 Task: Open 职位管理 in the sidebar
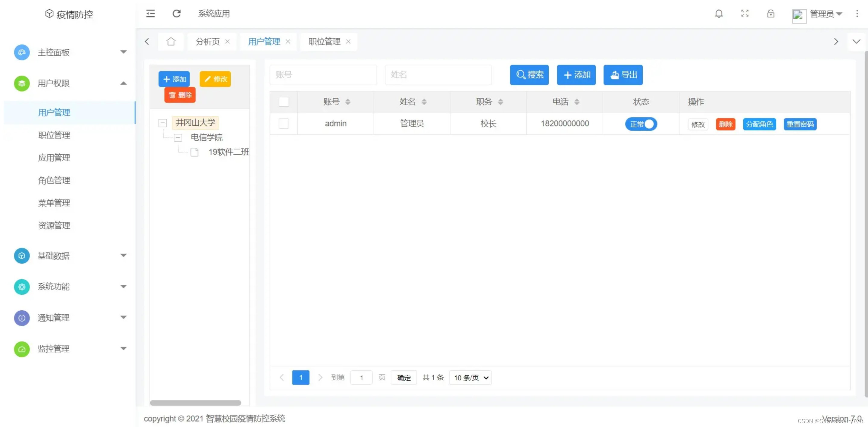pyautogui.click(x=54, y=135)
